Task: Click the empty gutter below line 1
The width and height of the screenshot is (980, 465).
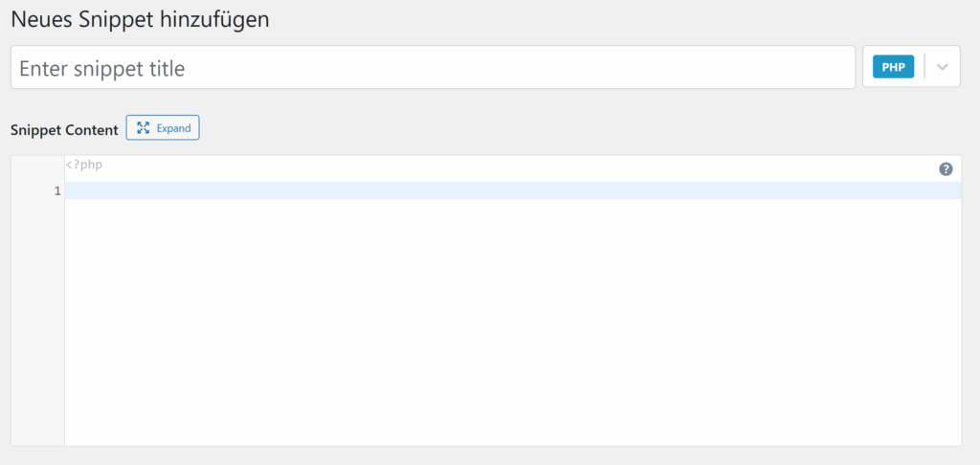Action: pyautogui.click(x=38, y=316)
